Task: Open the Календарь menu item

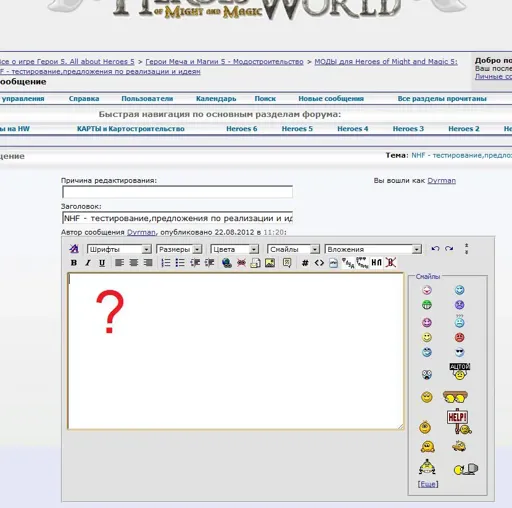Action: pos(216,99)
